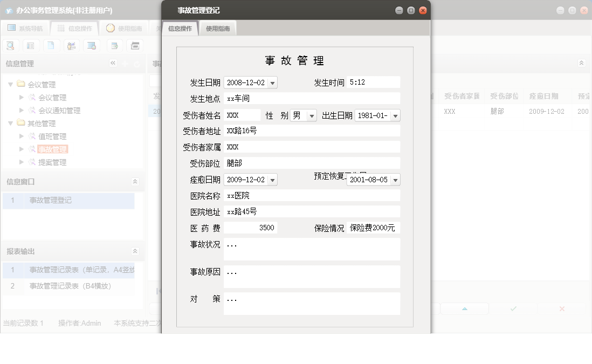Click the add-record toolbar icon

click(114, 45)
